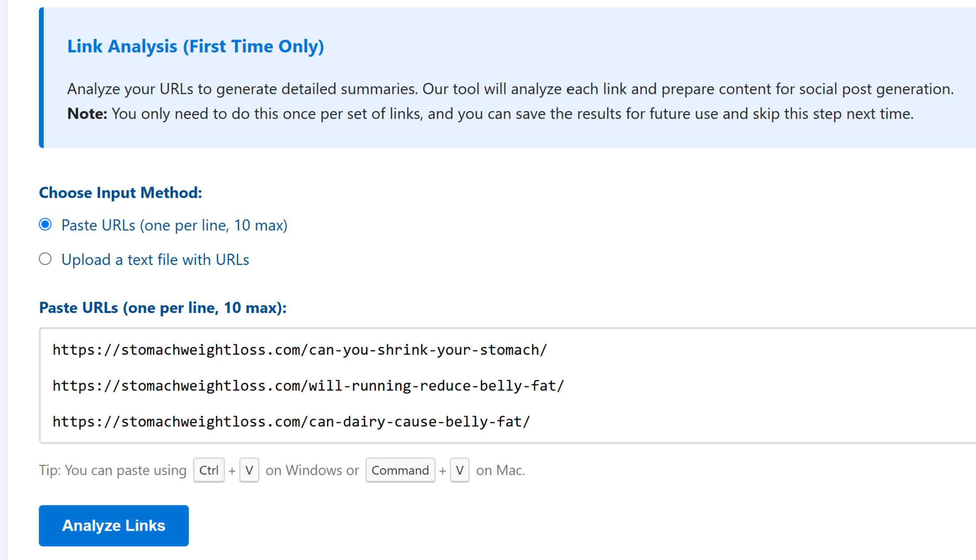Click the 'Analyze your URLs' description paragraph
Viewport: 976px width, 560px height.
510,89
